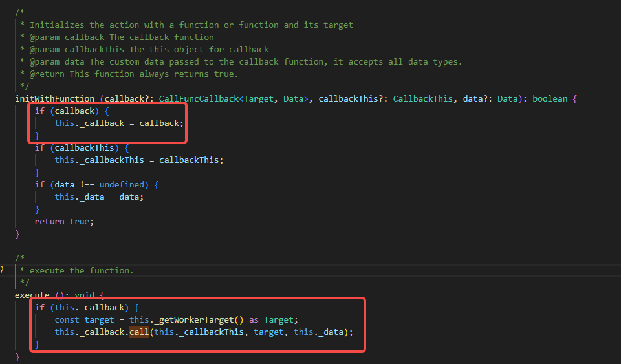The height and width of the screenshot is (364, 621).
Task: Click the boolean return type
Action: coord(550,98)
